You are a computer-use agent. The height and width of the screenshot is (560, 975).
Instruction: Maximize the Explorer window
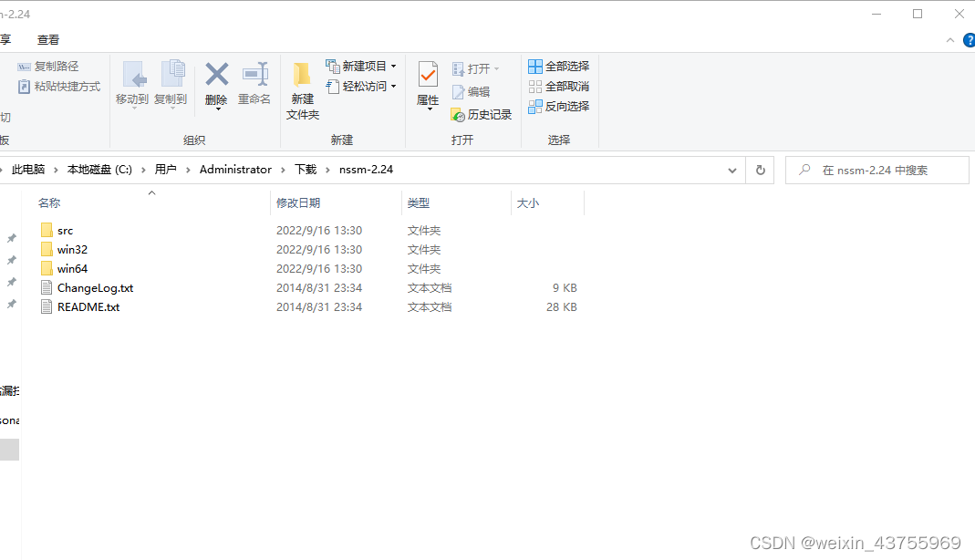[x=918, y=14]
